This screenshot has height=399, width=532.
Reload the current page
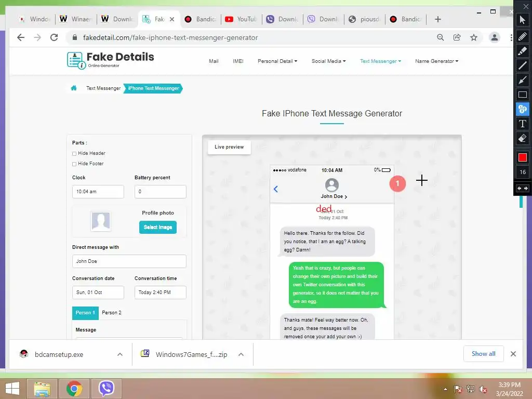pos(54,37)
